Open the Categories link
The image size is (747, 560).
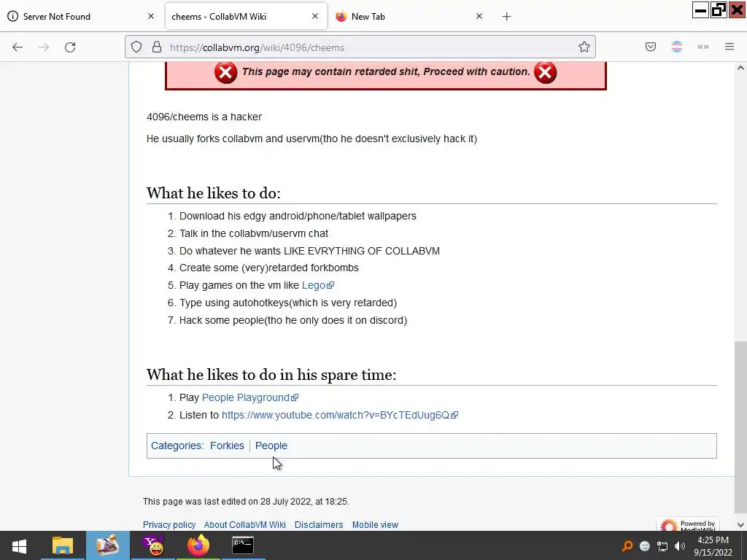pos(176,446)
